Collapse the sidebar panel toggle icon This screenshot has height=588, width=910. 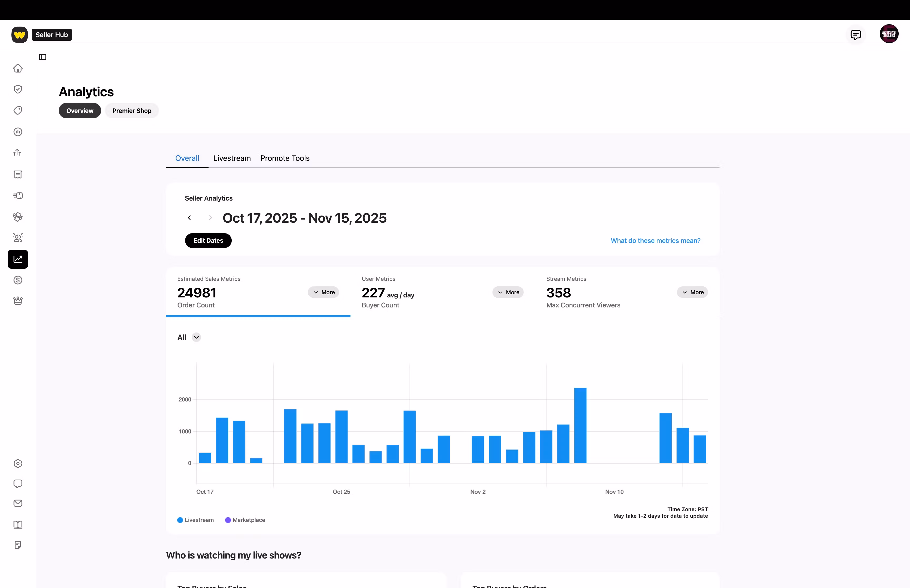[x=43, y=57]
